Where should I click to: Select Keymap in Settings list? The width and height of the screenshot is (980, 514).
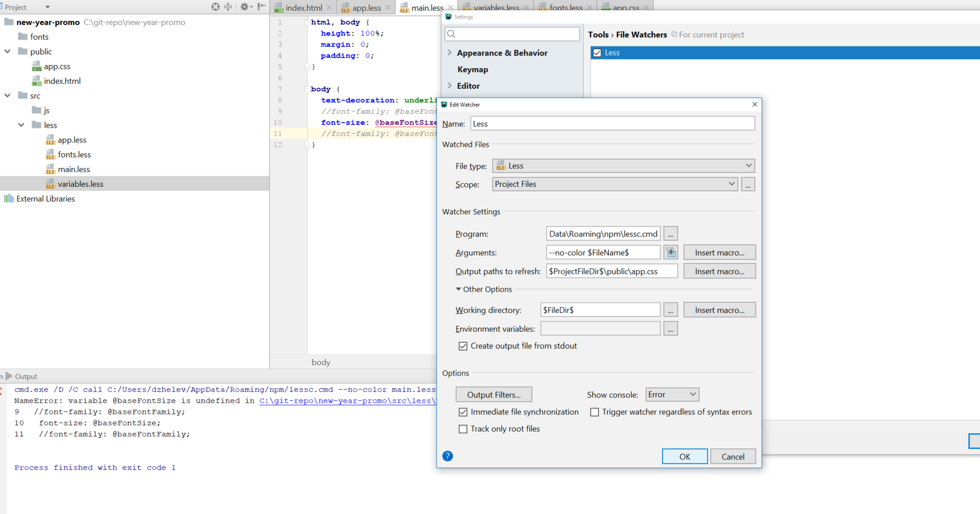[473, 69]
